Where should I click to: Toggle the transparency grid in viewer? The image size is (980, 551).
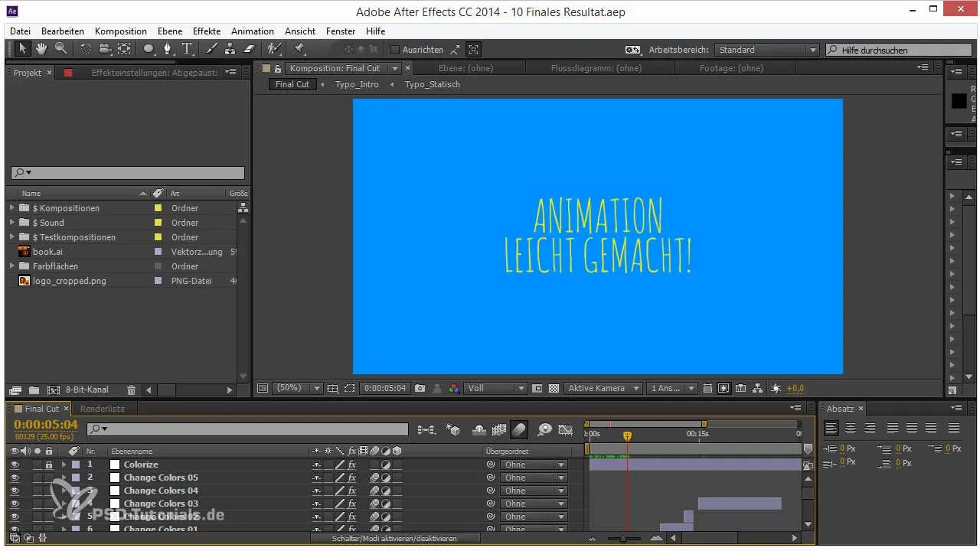(x=554, y=388)
